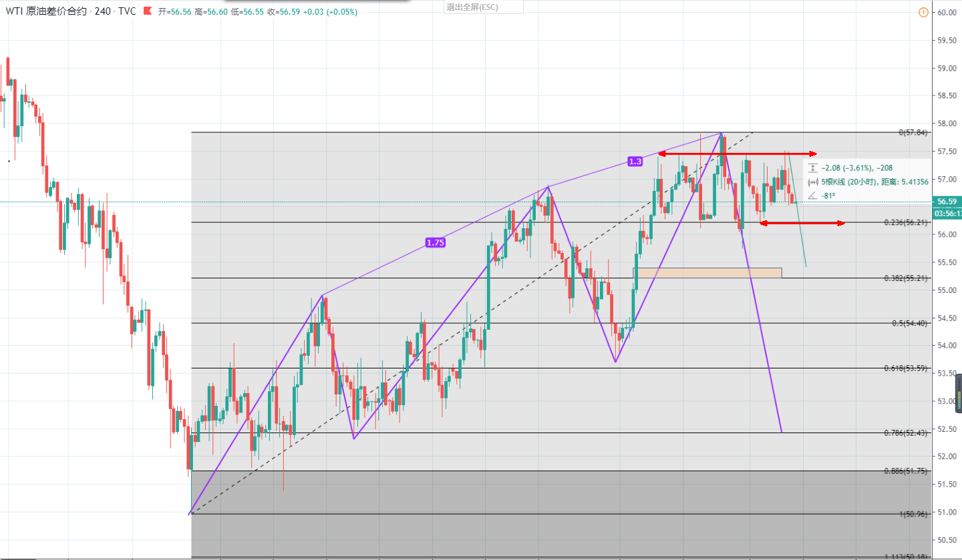Select the purple 1.75 ratio label
This screenshot has width=962, height=560.
[435, 243]
